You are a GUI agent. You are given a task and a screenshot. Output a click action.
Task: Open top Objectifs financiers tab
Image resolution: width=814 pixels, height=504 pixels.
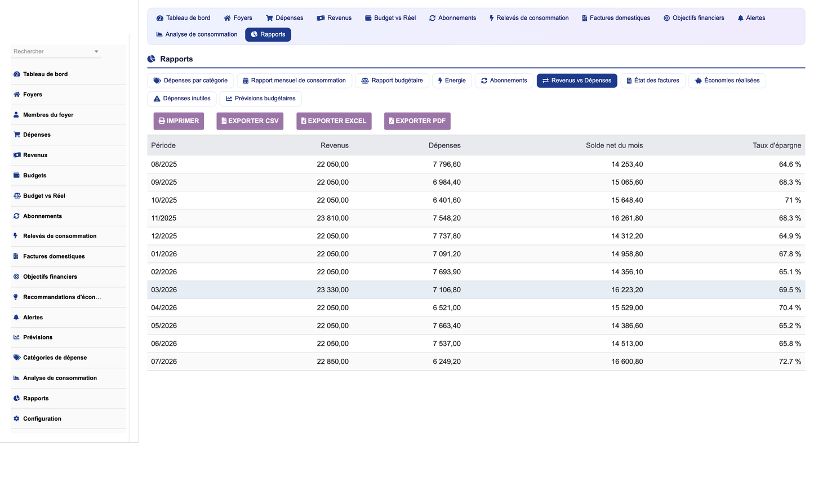(694, 18)
